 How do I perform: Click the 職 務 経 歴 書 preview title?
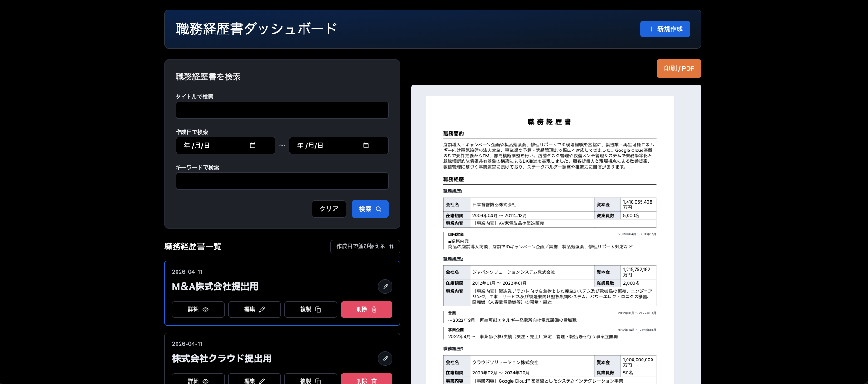pyautogui.click(x=549, y=122)
